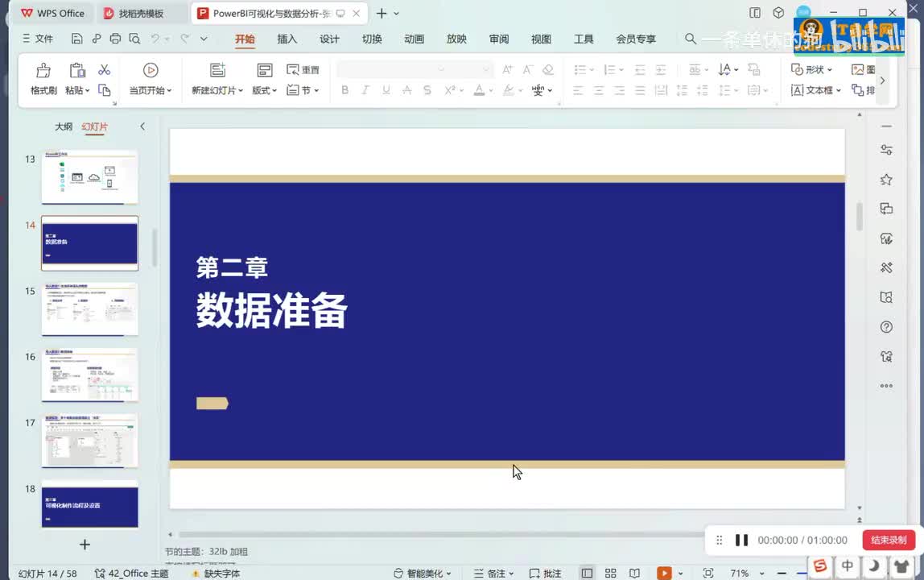Switch to Slide Sorter grid view
The width and height of the screenshot is (924, 580).
coord(610,573)
